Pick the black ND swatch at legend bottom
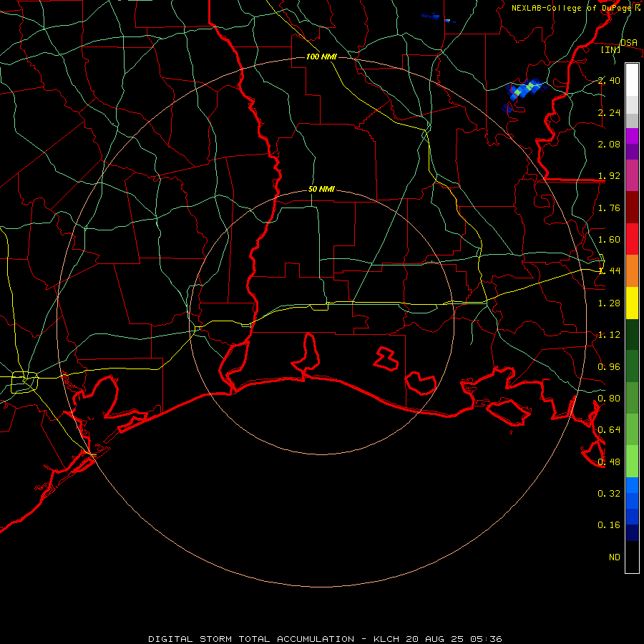Viewport: 644px width, 644px height. tap(632, 557)
